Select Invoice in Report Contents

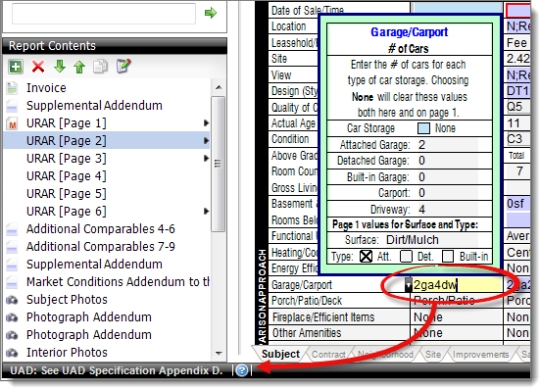[x=46, y=88]
